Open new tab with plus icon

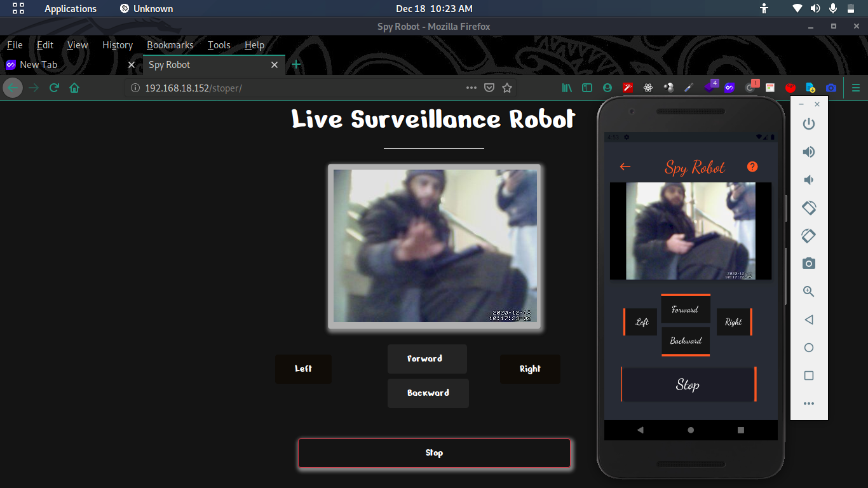296,65
